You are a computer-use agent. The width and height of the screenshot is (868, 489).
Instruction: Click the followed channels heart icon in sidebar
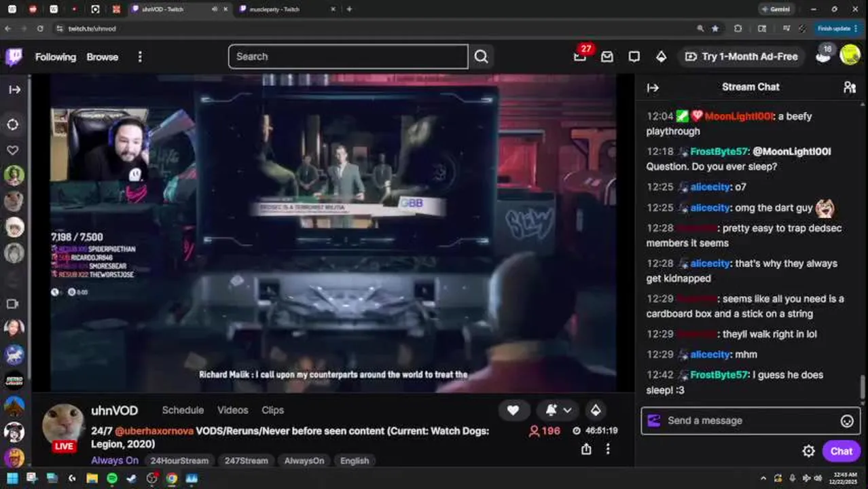coord(13,150)
